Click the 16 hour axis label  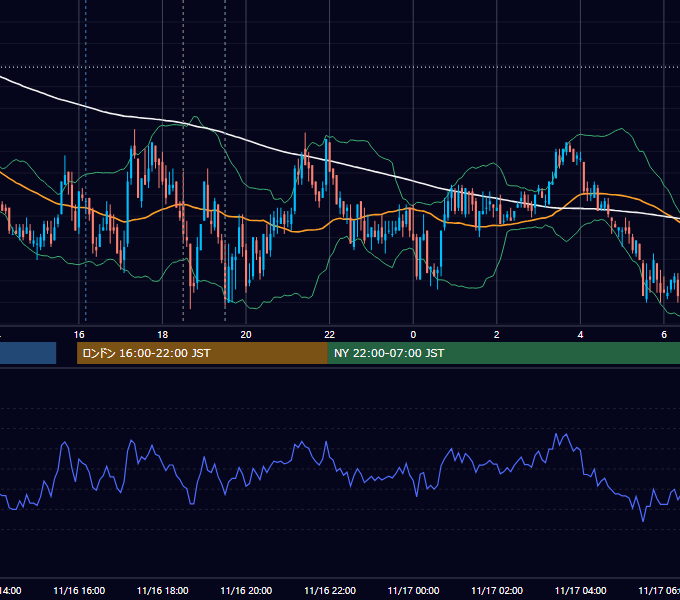(79, 335)
